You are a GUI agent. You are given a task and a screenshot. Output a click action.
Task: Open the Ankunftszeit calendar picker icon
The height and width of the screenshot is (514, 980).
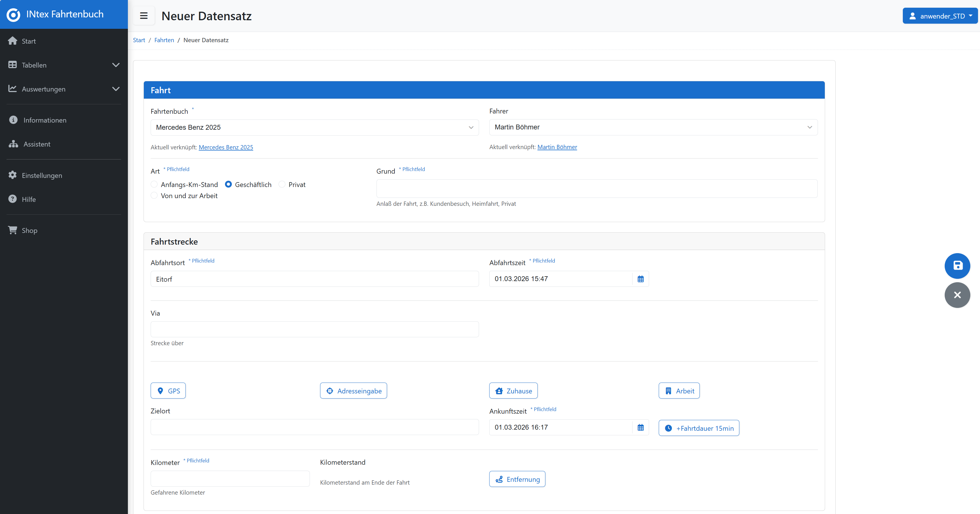tap(640, 427)
